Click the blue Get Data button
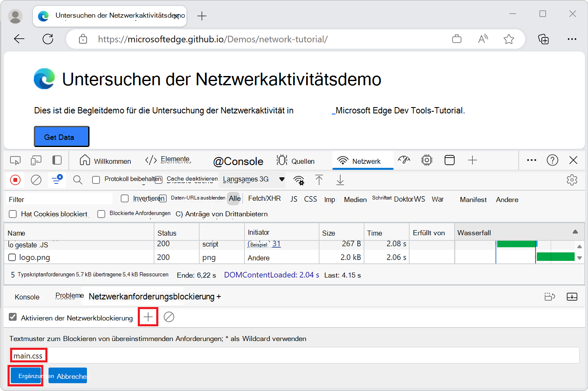The image size is (588, 391). (61, 137)
